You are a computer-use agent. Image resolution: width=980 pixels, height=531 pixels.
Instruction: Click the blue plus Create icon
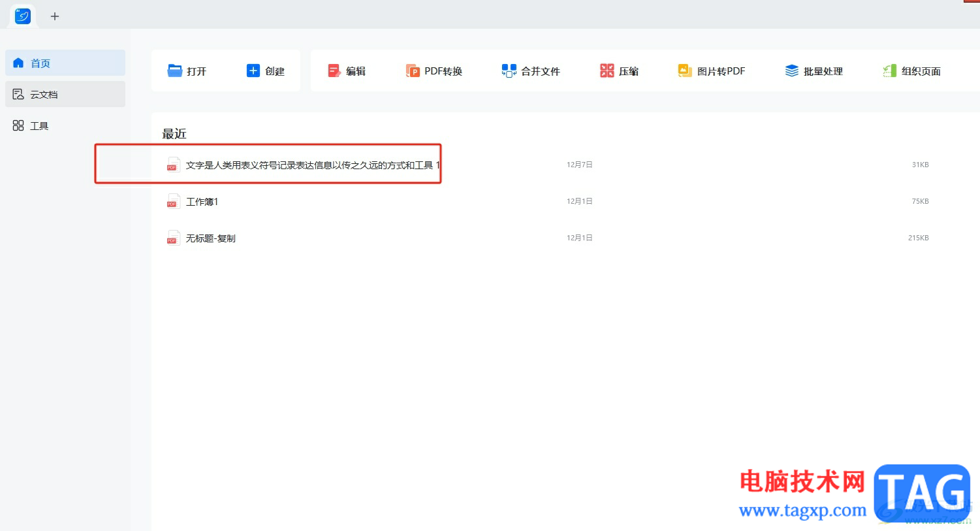(x=253, y=71)
